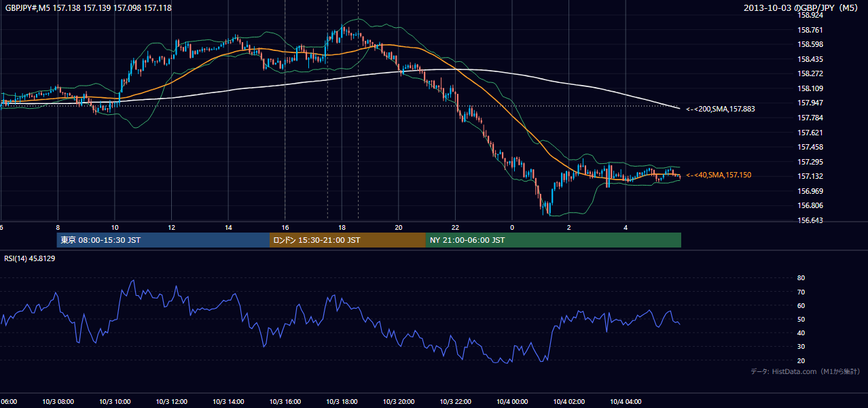Click the chart title 2013-10-03 のGBP/JPY (M5)

pos(801,7)
